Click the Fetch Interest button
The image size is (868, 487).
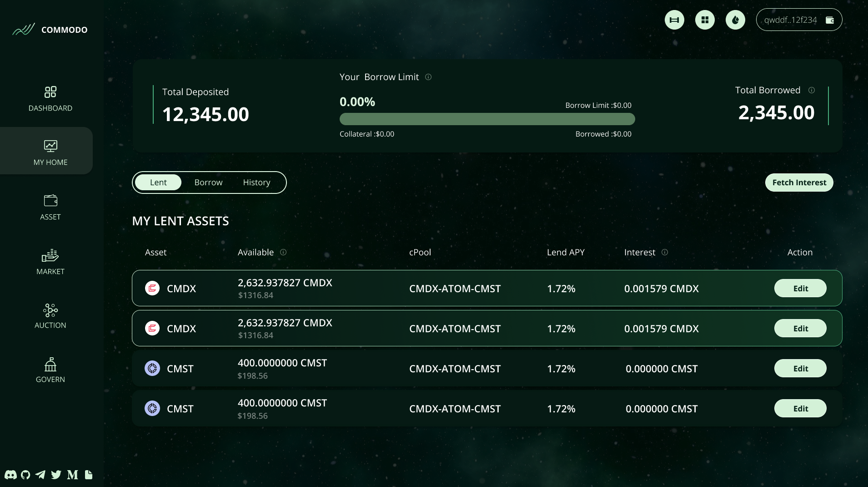[x=798, y=182]
